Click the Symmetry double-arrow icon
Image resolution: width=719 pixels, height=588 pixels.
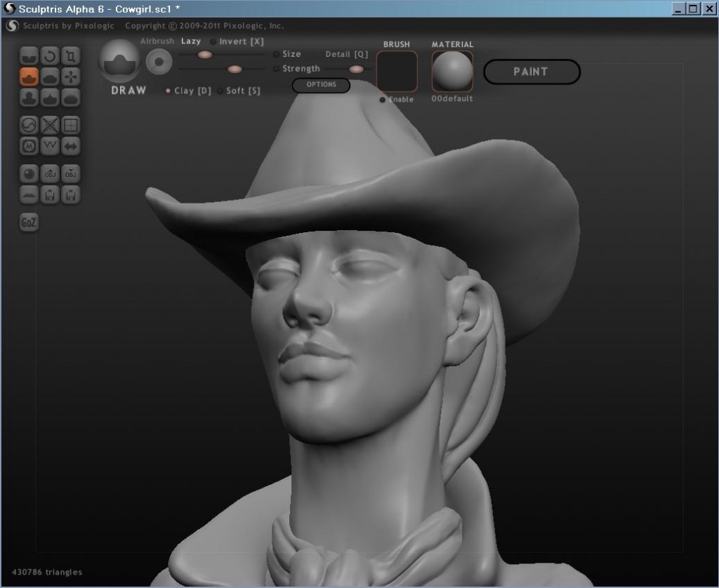(x=71, y=146)
